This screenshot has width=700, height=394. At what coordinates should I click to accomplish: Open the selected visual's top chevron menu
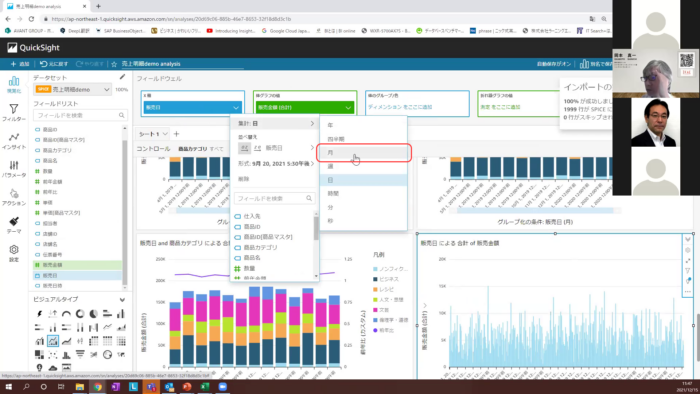[x=688, y=240]
